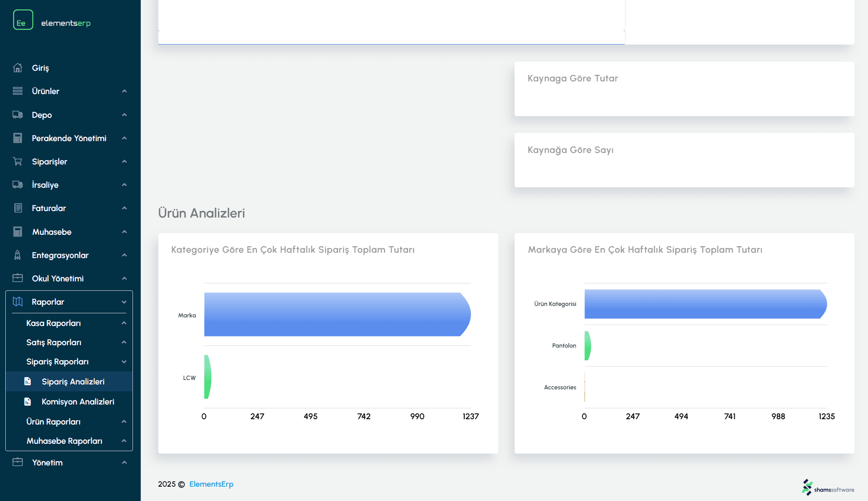Image resolution: width=868 pixels, height=501 pixels.
Task: Open Muhasebe Raporları submenu
Action: (64, 441)
